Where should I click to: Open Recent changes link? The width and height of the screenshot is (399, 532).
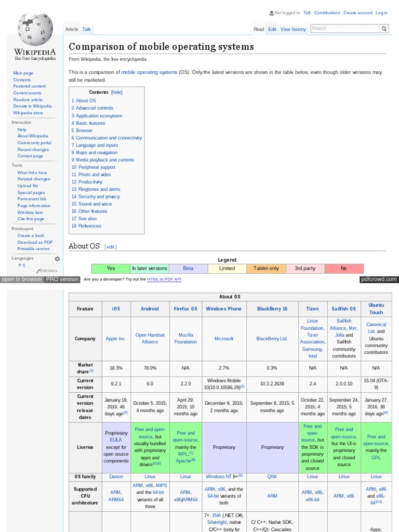click(33, 150)
